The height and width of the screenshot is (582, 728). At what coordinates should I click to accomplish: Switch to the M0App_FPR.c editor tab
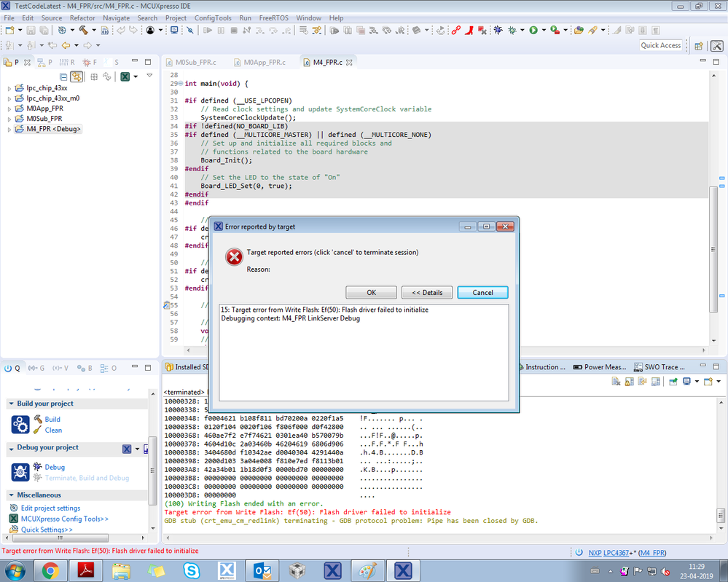[x=265, y=62]
